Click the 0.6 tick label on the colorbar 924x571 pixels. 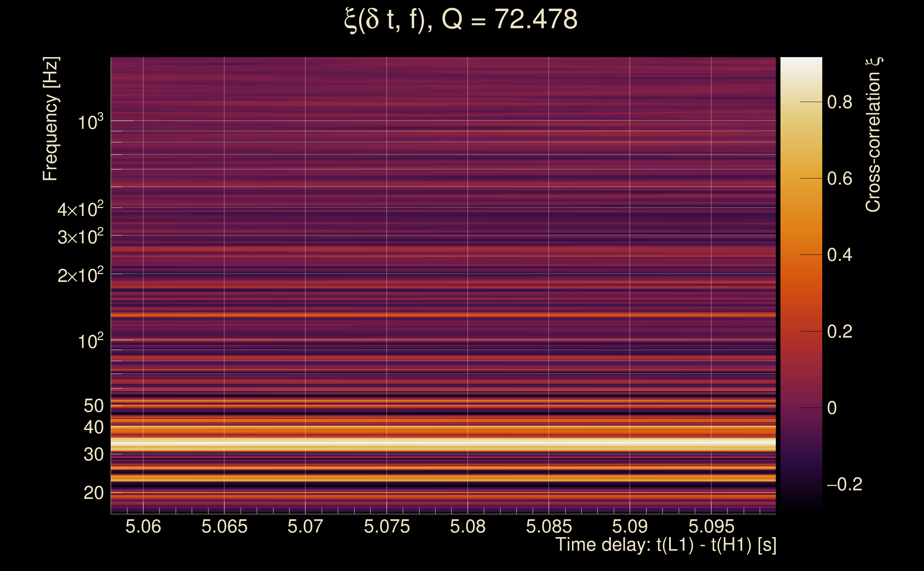[839, 178]
